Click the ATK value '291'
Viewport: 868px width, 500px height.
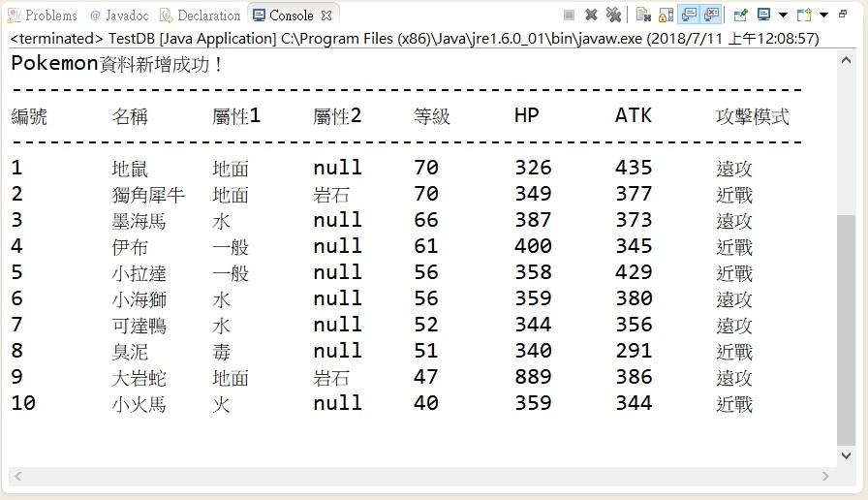point(634,351)
